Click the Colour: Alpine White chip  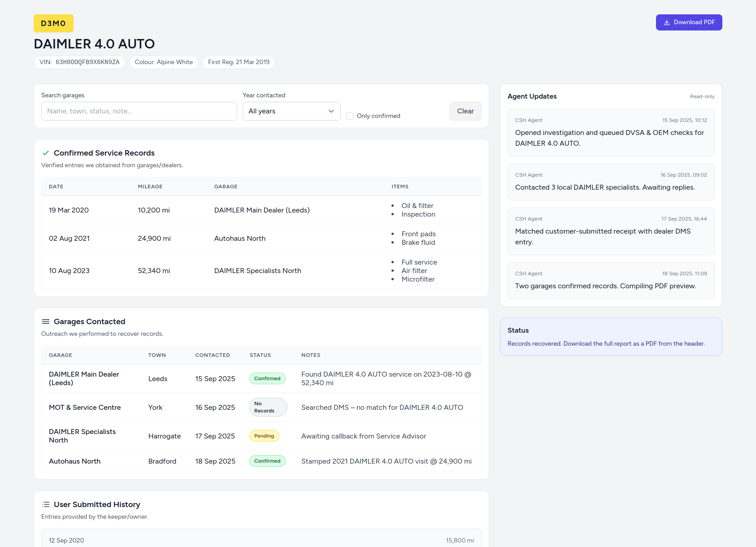point(163,62)
